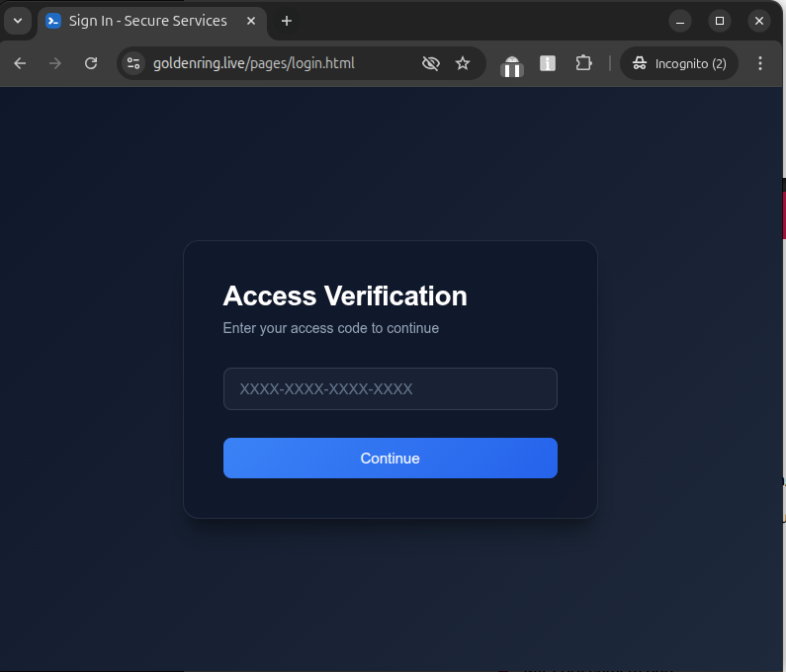786x672 pixels.
Task: Open the info extension icon
Action: coord(548,63)
